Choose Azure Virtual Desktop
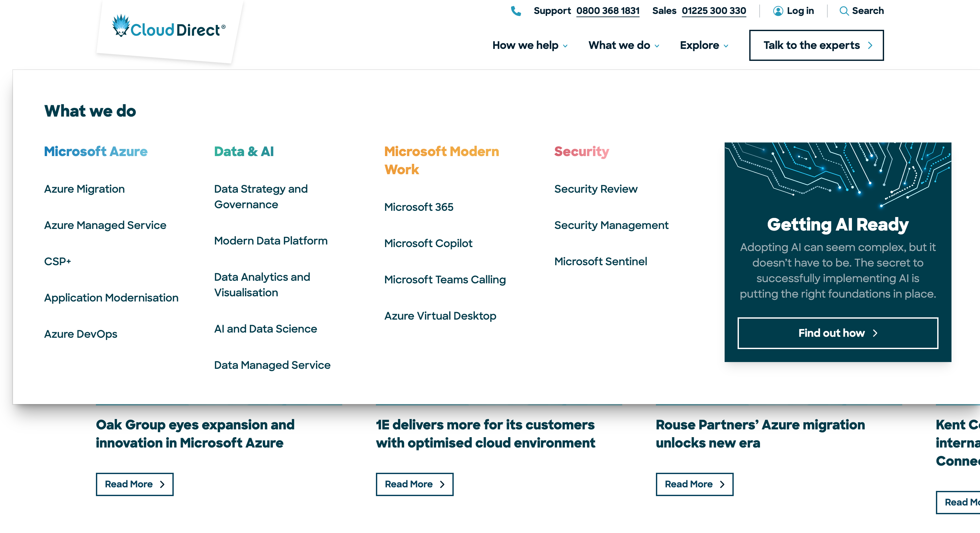This screenshot has height=533, width=980. 440,316
